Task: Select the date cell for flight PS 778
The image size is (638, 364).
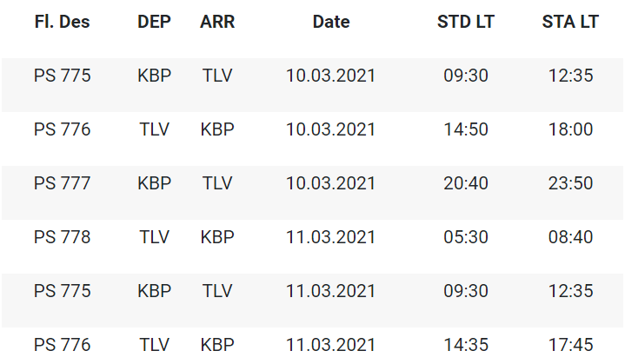Action: [x=331, y=237]
